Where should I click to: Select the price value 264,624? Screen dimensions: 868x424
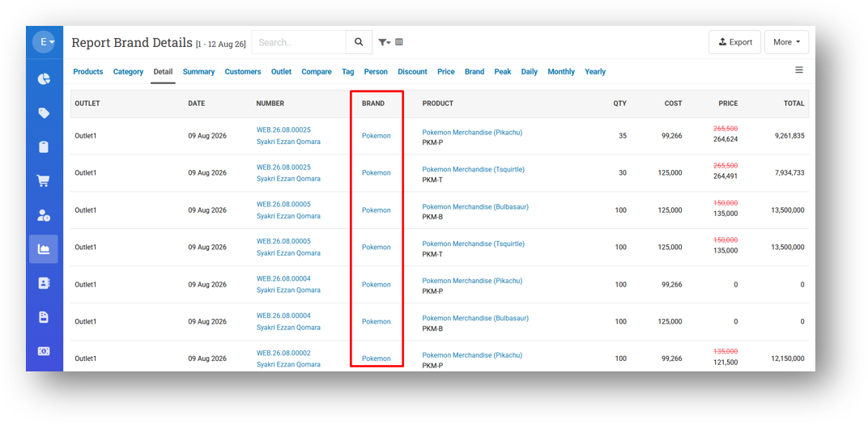click(x=725, y=139)
